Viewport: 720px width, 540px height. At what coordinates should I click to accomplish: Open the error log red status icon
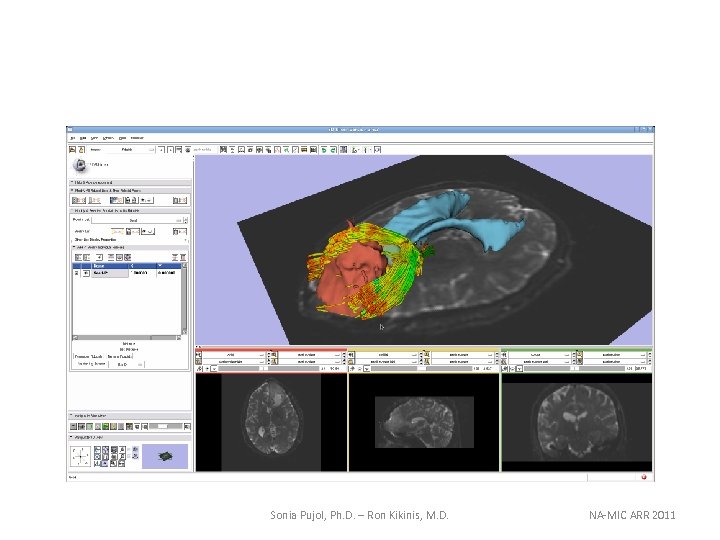pyautogui.click(x=644, y=477)
